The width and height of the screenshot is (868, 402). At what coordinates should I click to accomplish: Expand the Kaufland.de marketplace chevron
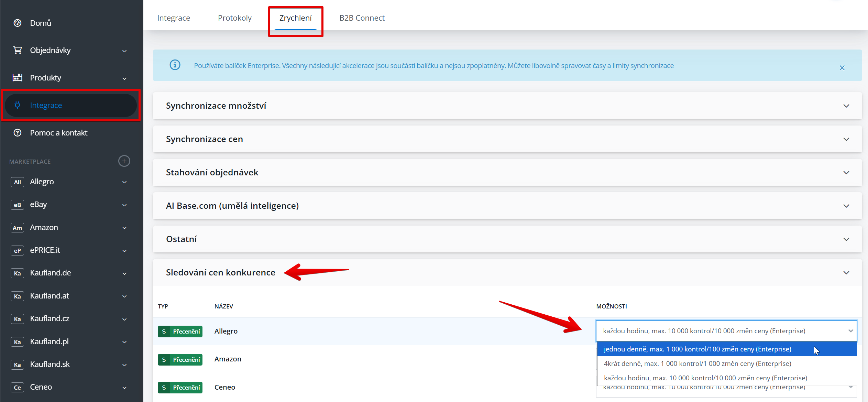click(124, 274)
